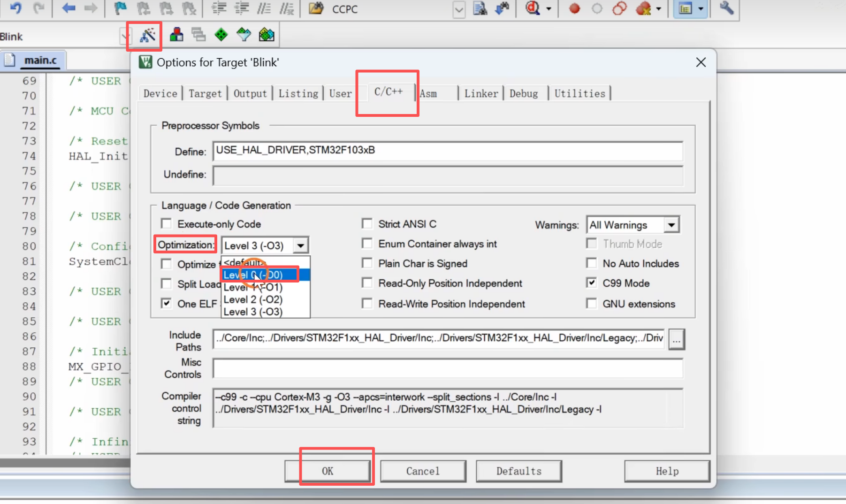This screenshot has height=504, width=846.
Task: Start incremental find with binoculars icon
Action: click(502, 8)
